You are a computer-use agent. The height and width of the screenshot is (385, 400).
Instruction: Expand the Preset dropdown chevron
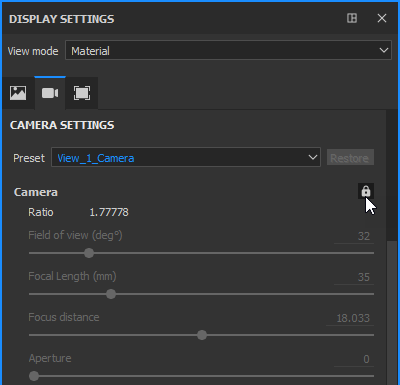(x=313, y=157)
